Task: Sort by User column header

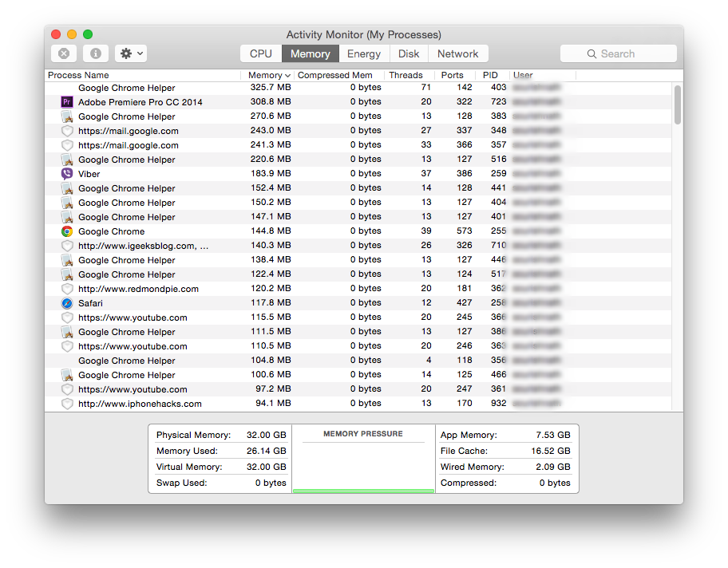Action: pos(542,75)
